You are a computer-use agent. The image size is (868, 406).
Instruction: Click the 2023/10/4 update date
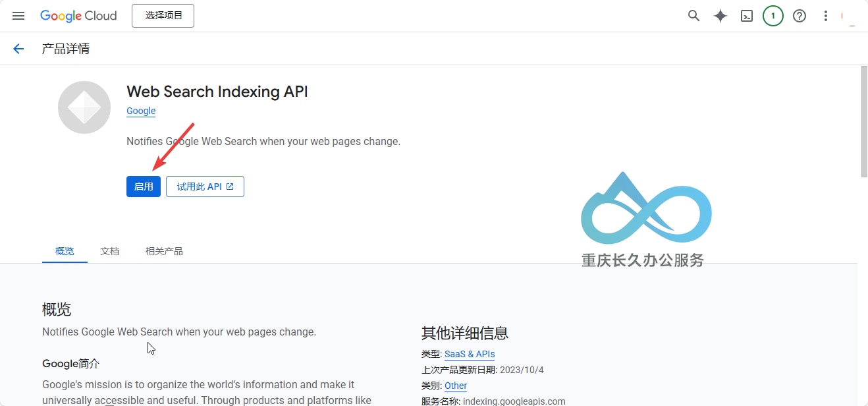[522, 370]
